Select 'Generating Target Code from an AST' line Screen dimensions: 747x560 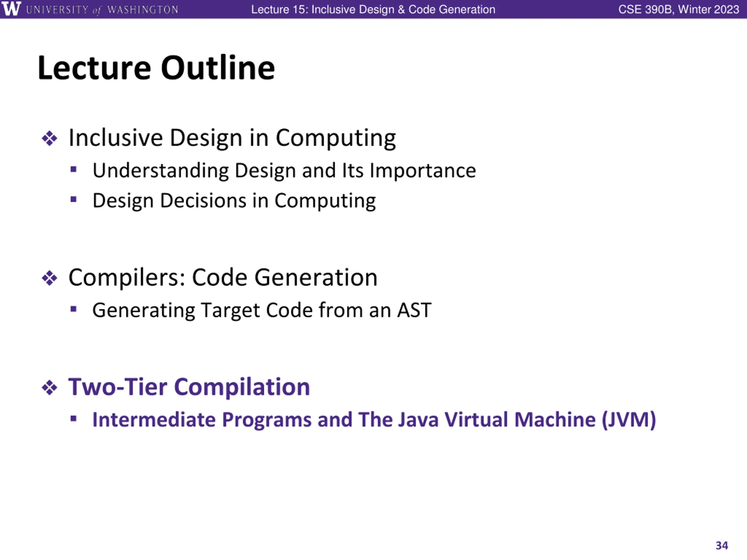tap(262, 310)
